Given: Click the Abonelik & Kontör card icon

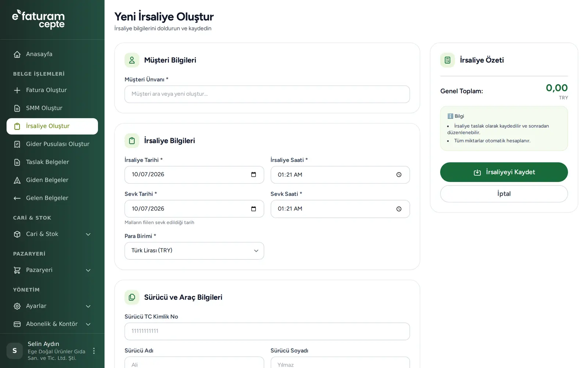Looking at the screenshot, I should [17, 324].
